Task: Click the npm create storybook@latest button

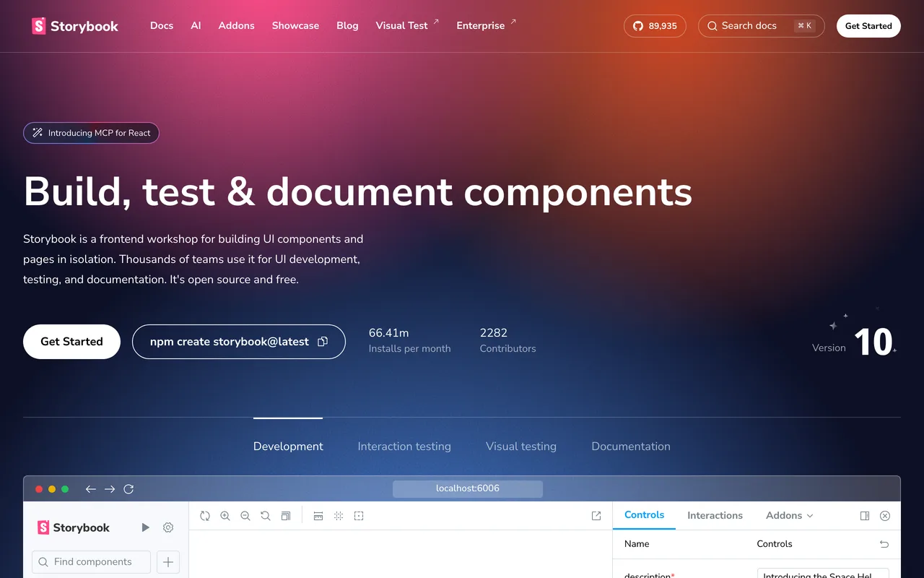Action: pyautogui.click(x=239, y=342)
